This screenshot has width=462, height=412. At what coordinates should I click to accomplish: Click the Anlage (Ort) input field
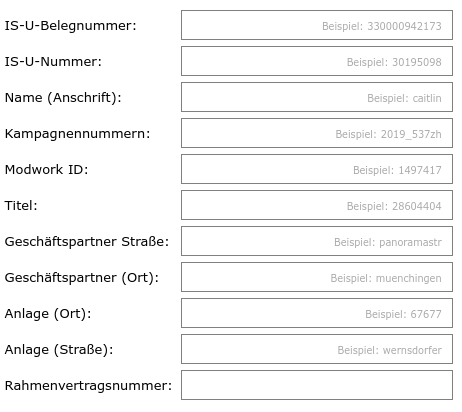(317, 313)
